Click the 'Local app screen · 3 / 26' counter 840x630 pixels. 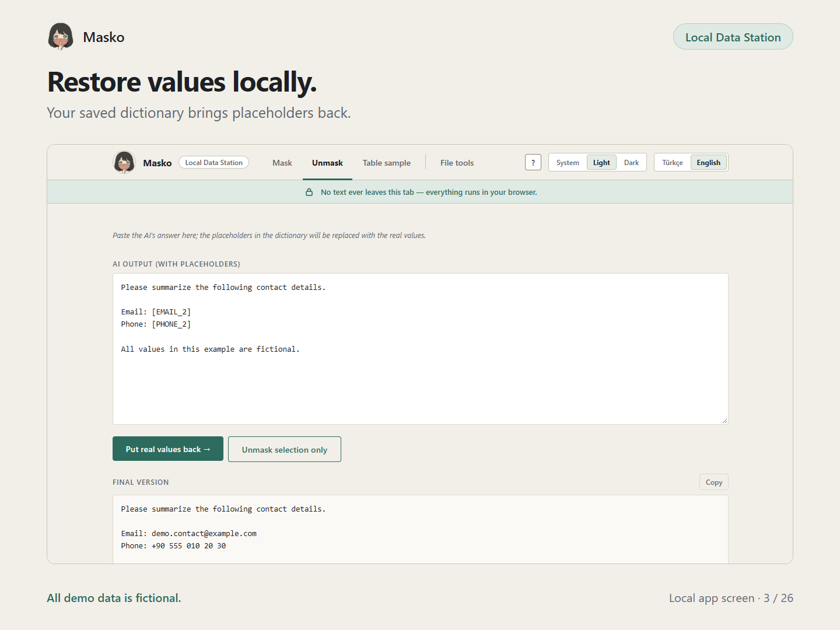[x=731, y=598]
